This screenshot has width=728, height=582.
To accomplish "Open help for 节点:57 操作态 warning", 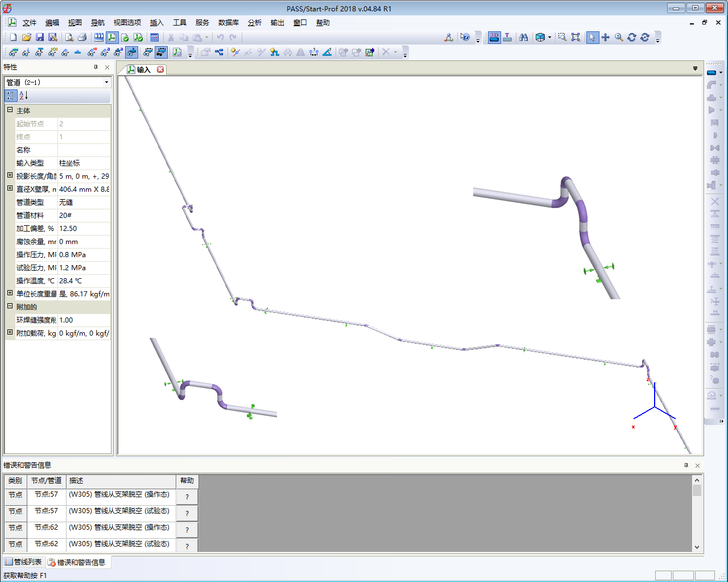I will (187, 497).
